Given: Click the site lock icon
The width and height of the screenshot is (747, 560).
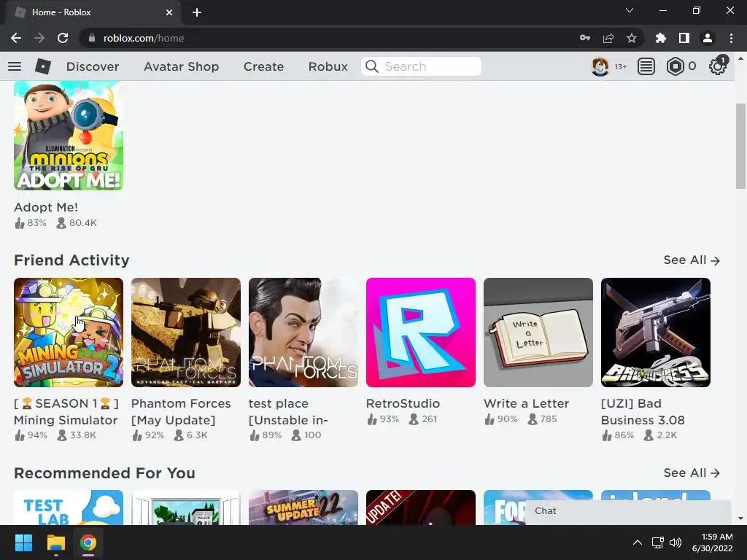Looking at the screenshot, I should 92,38.
